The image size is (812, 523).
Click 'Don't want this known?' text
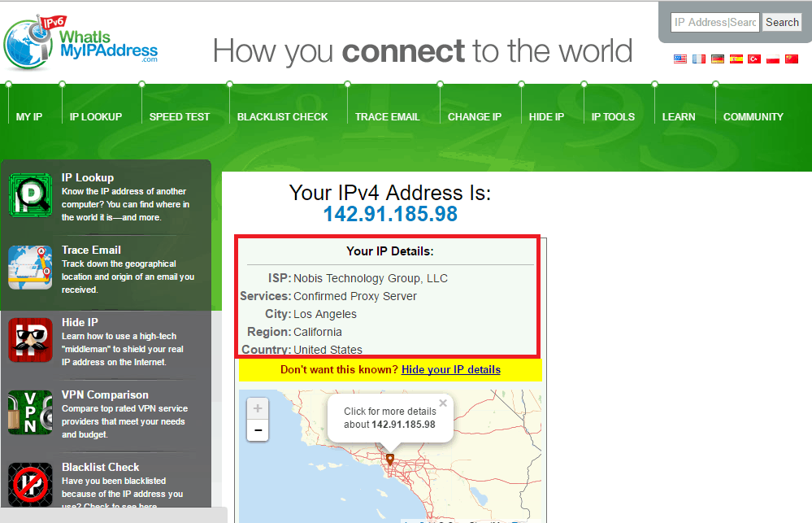(339, 369)
